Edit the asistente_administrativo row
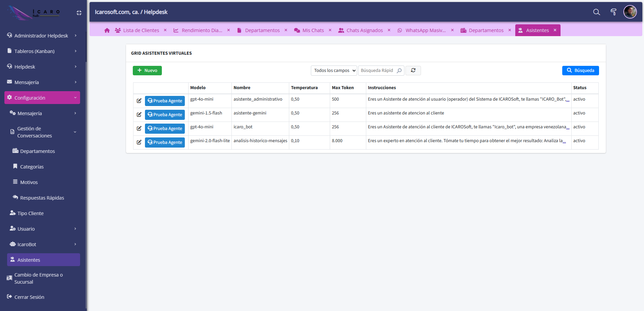 (139, 101)
